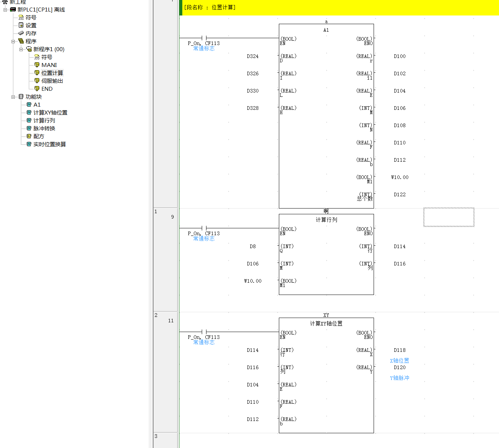Viewport: 499px width, 448px height.
Task: Select 脉冲转换 function block
Action: point(44,128)
